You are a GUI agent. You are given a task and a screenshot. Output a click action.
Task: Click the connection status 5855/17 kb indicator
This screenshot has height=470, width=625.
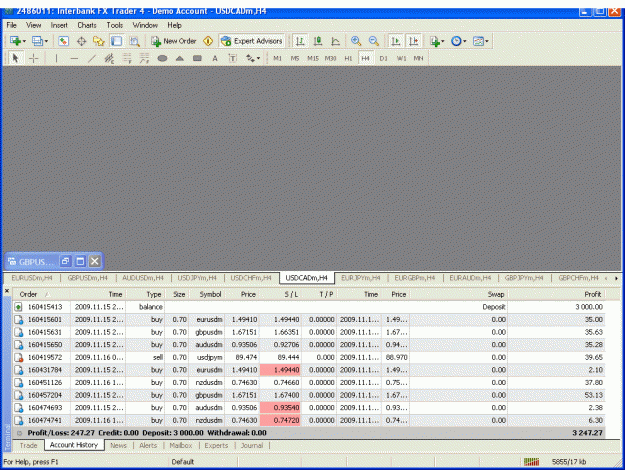[554, 462]
